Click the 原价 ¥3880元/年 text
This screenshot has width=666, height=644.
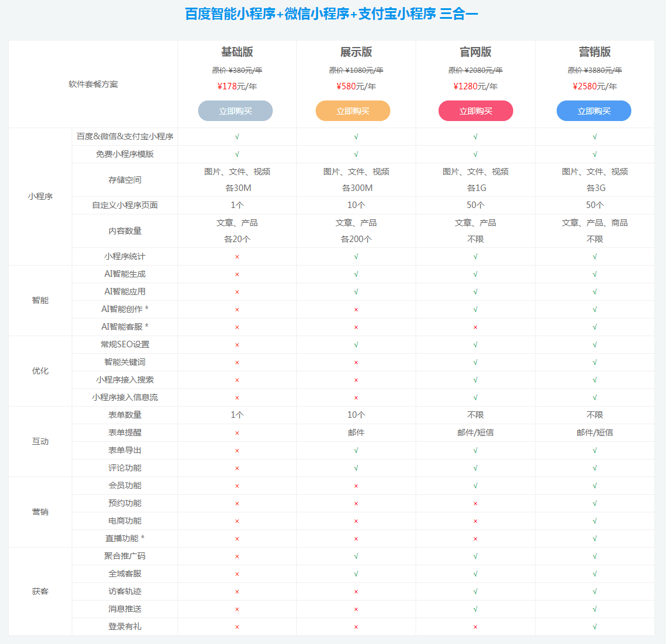pos(595,70)
